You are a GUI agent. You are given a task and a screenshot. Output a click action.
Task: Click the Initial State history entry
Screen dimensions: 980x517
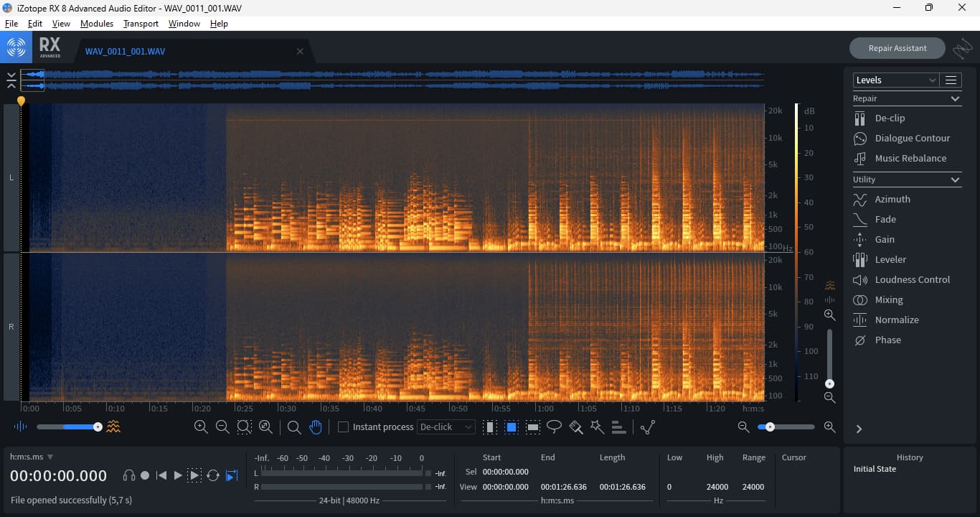[x=875, y=469]
